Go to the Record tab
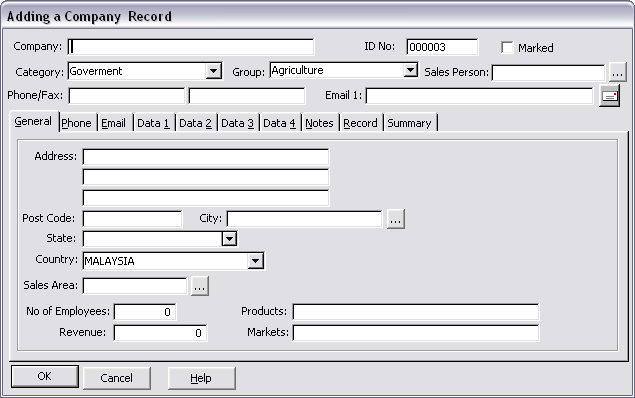The image size is (635, 398). coord(360,123)
